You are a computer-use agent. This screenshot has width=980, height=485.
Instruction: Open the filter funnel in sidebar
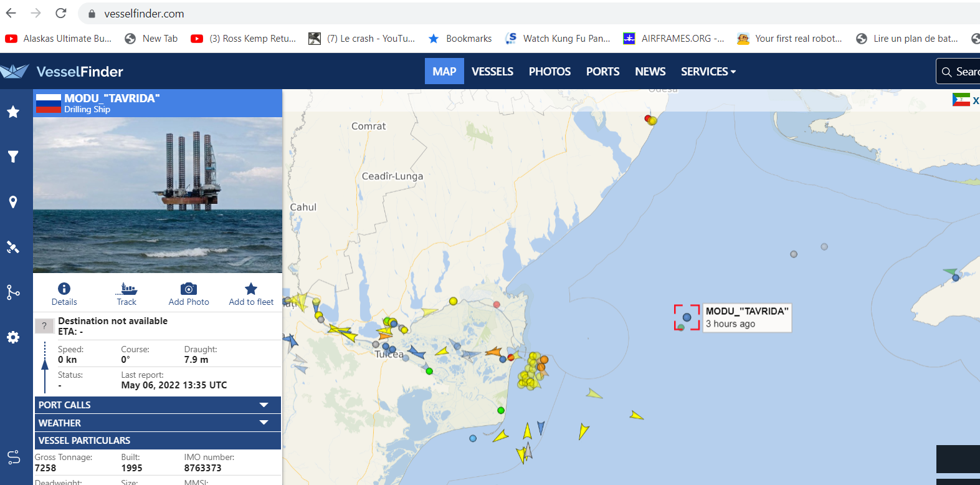(13, 156)
